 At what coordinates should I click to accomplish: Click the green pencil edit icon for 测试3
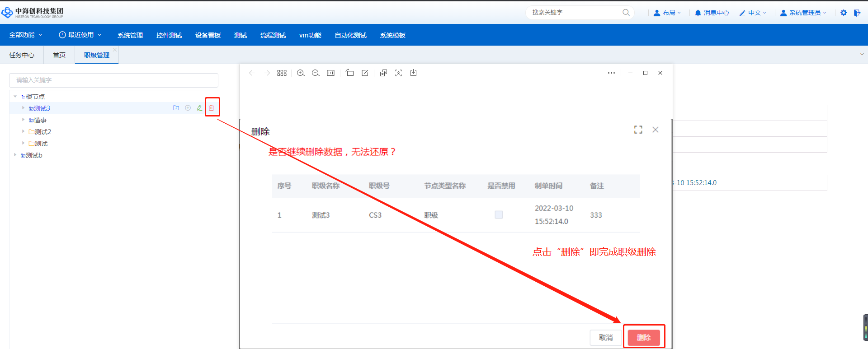click(x=199, y=108)
